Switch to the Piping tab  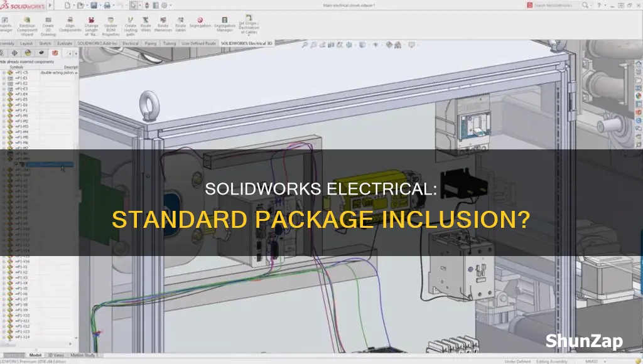coord(151,43)
